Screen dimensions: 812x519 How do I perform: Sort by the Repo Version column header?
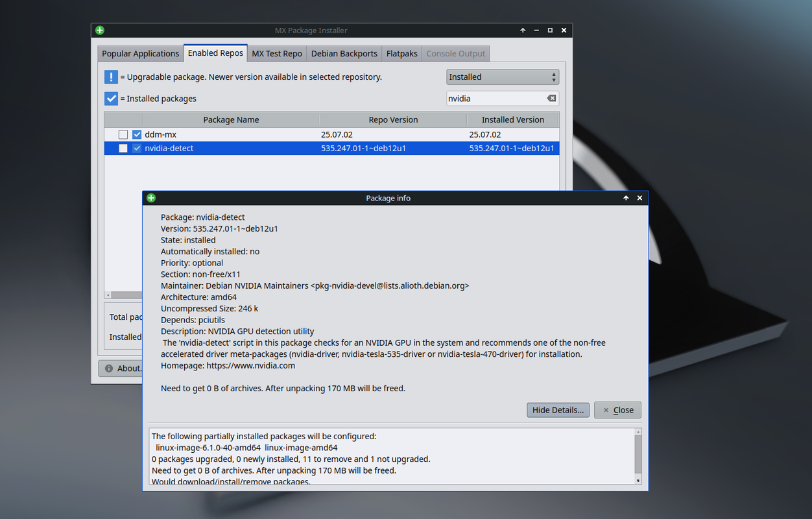click(x=393, y=119)
